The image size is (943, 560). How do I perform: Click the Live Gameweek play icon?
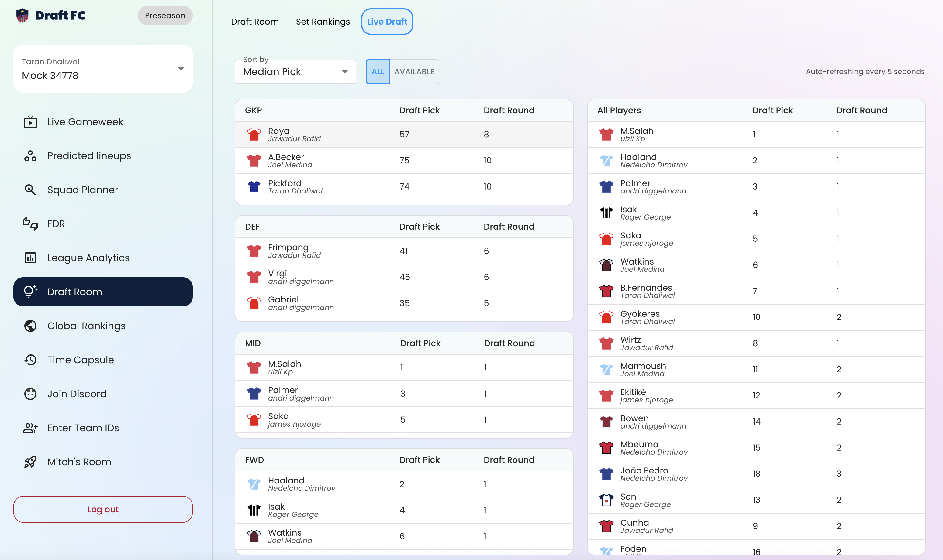30,122
